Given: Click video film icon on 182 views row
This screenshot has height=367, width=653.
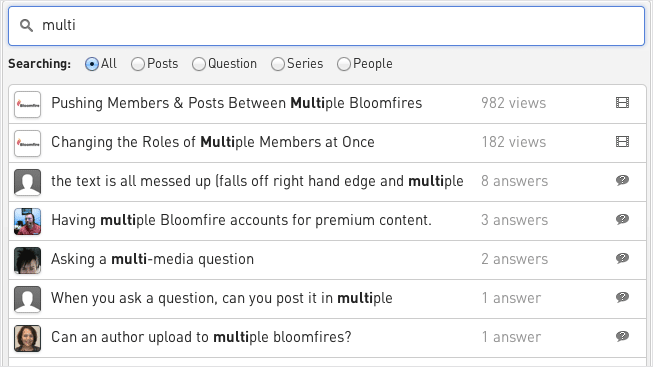Looking at the screenshot, I should click(x=623, y=142).
